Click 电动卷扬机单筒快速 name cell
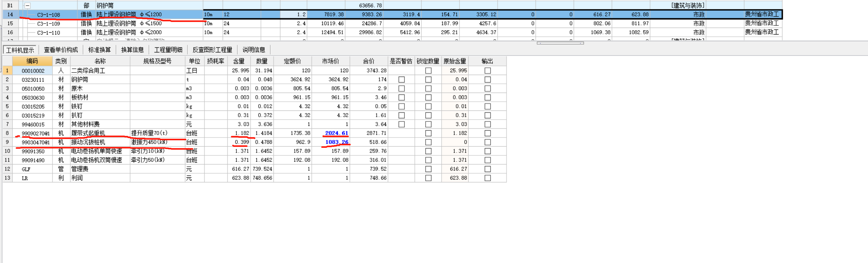Image resolution: width=868 pixels, height=263 pixels. click(x=100, y=151)
